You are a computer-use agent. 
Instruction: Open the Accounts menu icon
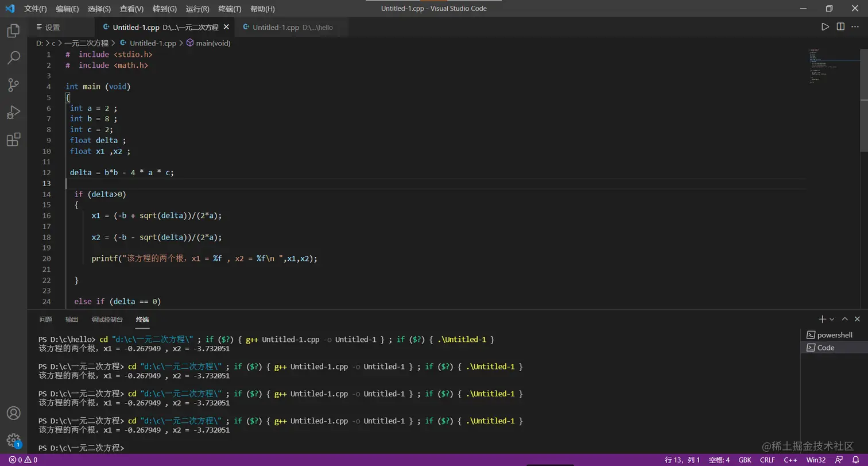click(13, 413)
